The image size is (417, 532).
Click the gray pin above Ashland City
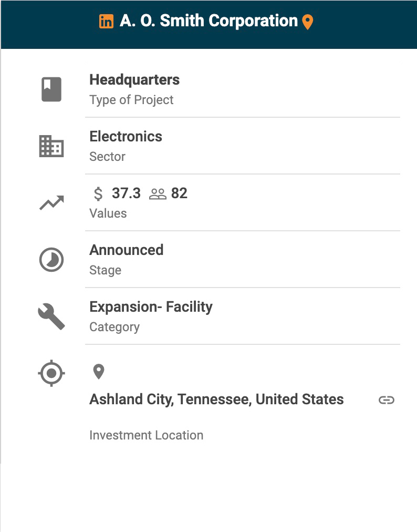click(x=99, y=372)
